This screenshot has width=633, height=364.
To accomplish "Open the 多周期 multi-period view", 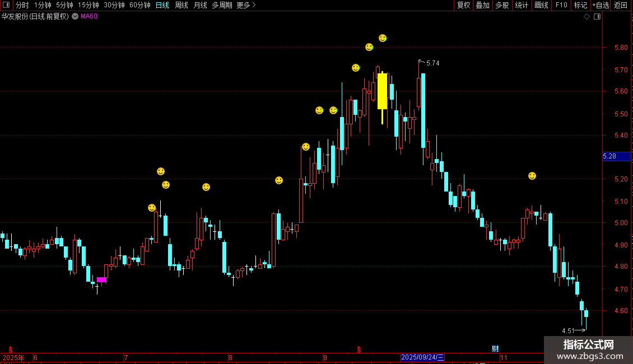I will [222, 5].
